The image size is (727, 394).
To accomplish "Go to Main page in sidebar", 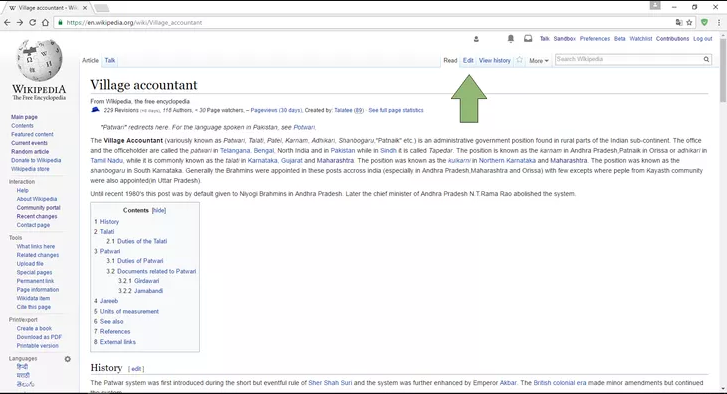I will (24, 117).
